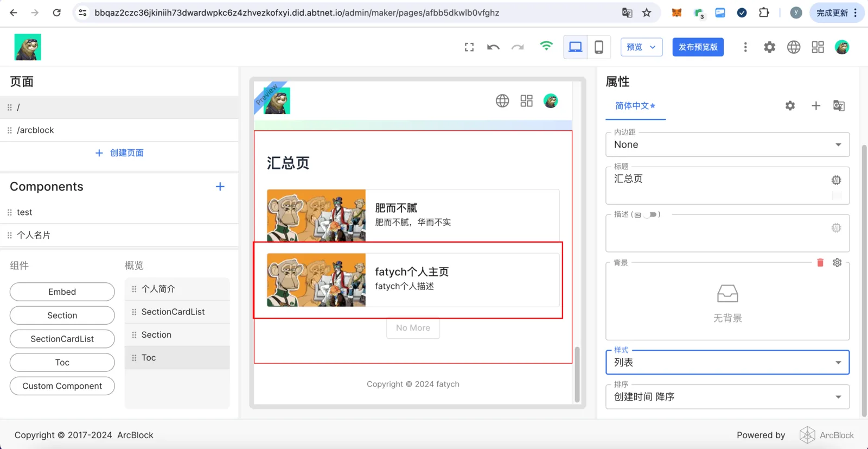Switch to desktop device preview
The height and width of the screenshot is (449, 868).
click(x=576, y=47)
